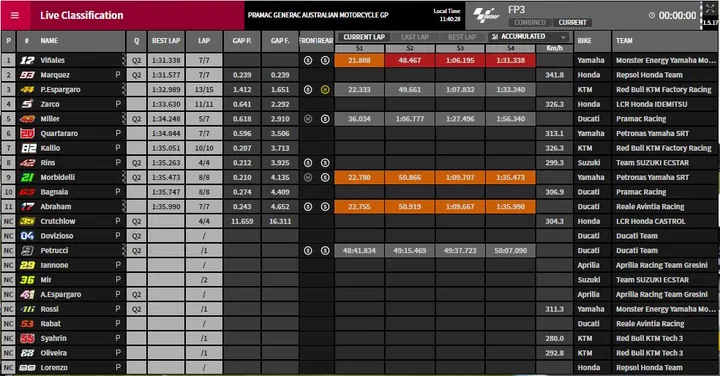Click Bagnaia number 63 badge
Image resolution: width=720 pixels, height=376 pixels.
(x=27, y=192)
